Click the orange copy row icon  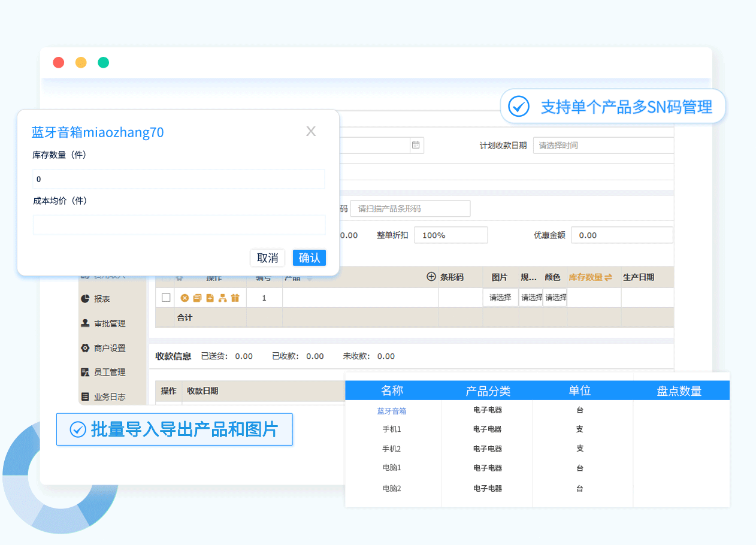[x=197, y=298]
